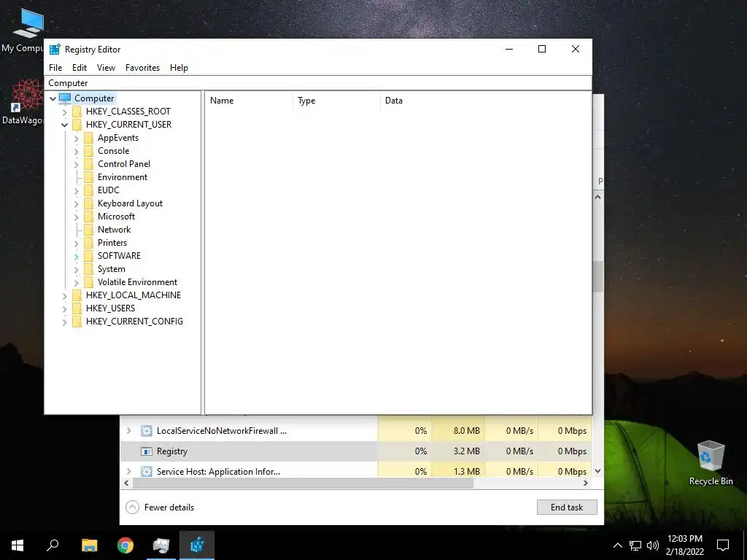This screenshot has width=747, height=560.
Task: Click the Keyboard Layout folder icon
Action: pos(88,203)
